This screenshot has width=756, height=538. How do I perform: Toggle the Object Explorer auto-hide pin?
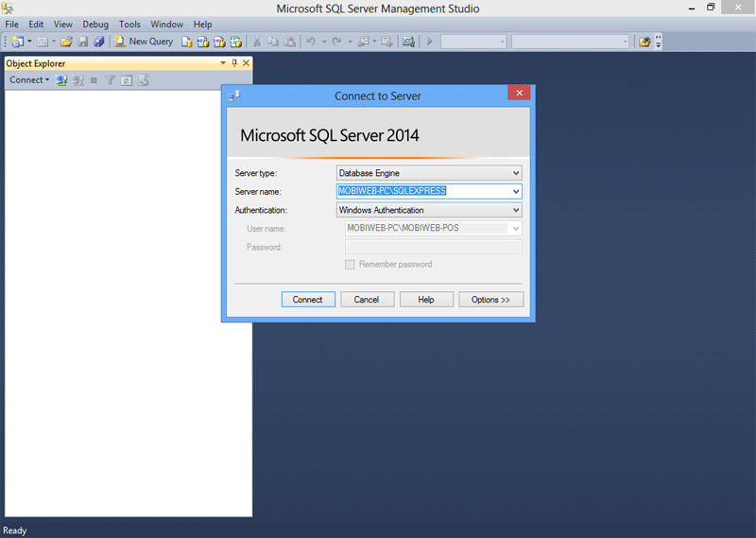(x=234, y=63)
